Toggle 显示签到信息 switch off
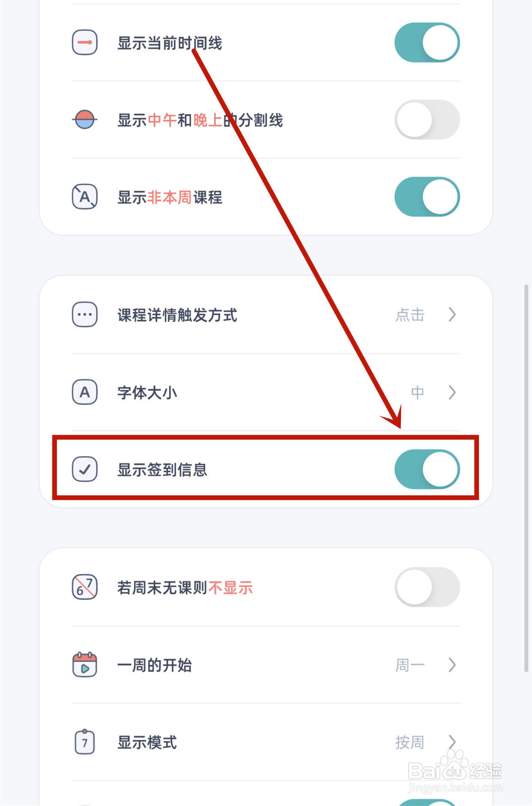 [x=427, y=469]
